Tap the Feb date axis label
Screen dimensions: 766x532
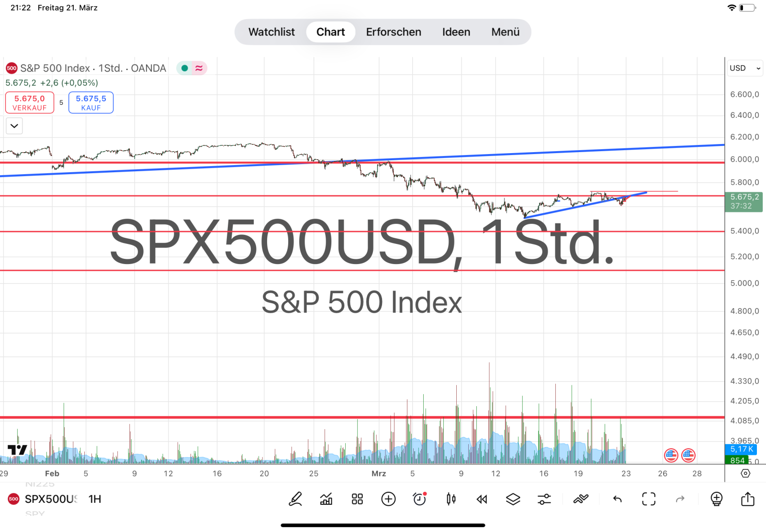tap(52, 474)
